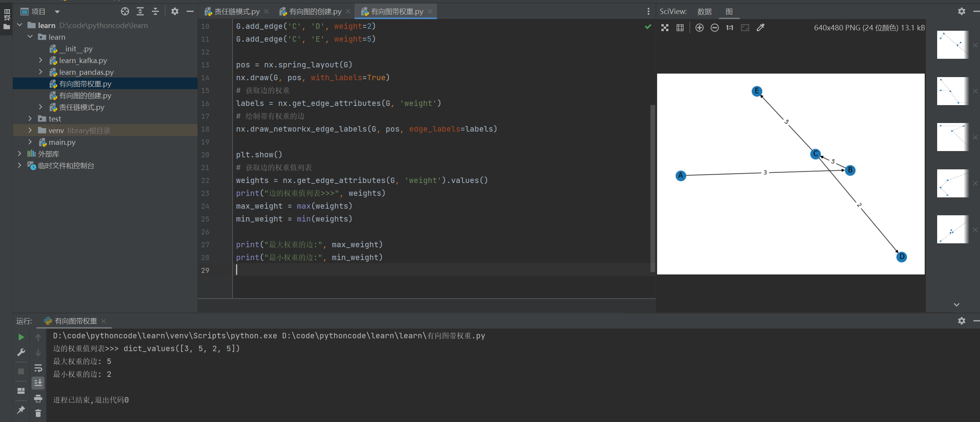Click the print icon in run panel
The width and height of the screenshot is (980, 422).
pos(38,399)
